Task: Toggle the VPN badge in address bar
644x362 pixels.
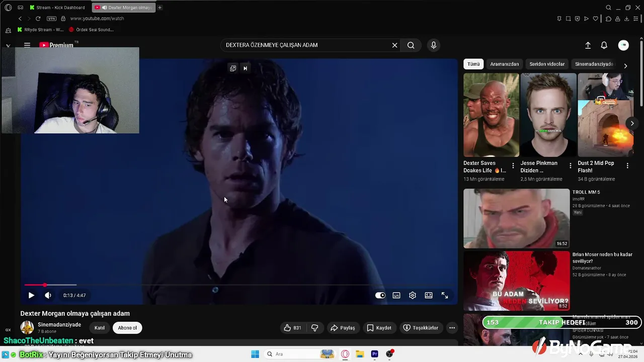Action: (51, 19)
